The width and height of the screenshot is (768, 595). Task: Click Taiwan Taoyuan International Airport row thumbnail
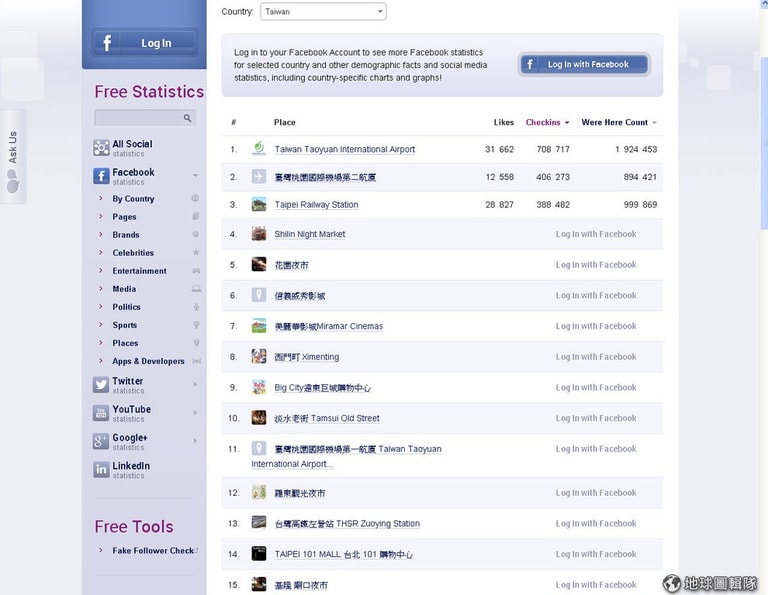(x=259, y=148)
